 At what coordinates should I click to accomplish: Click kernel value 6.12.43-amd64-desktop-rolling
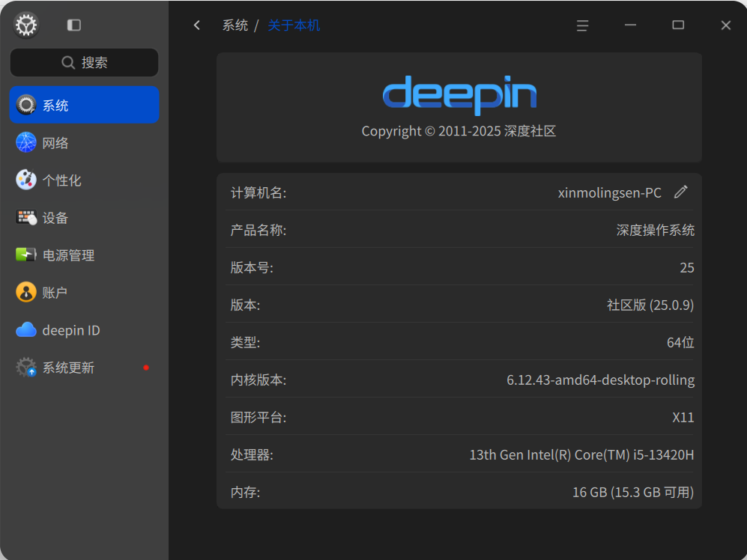[x=600, y=380]
